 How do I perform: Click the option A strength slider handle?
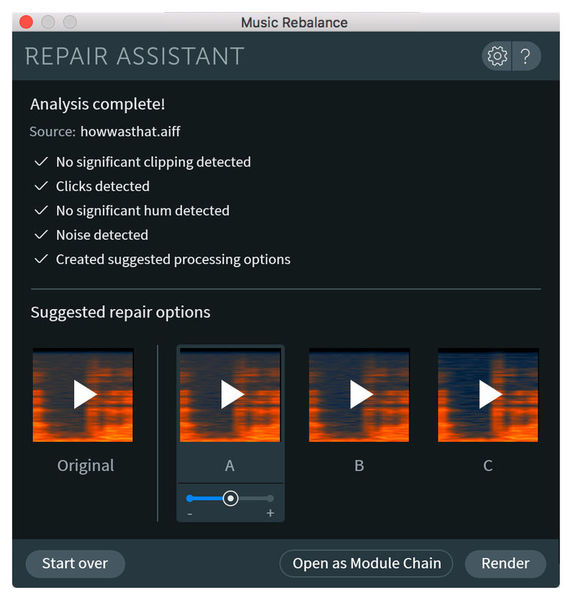click(230, 498)
